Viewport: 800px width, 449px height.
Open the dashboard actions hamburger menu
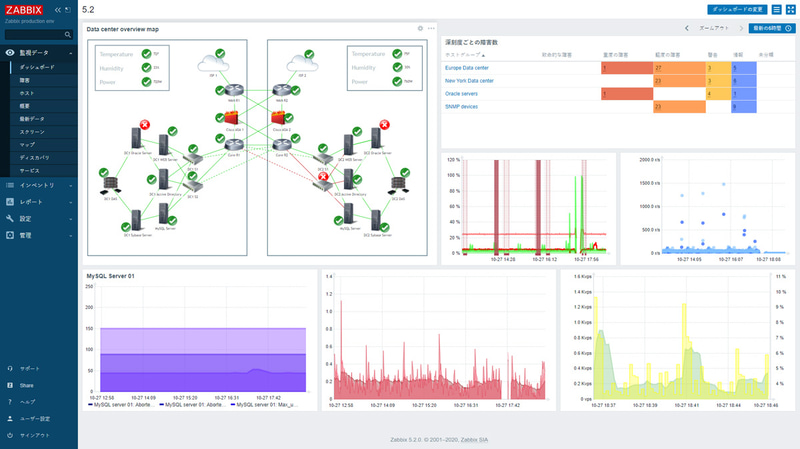[777, 10]
